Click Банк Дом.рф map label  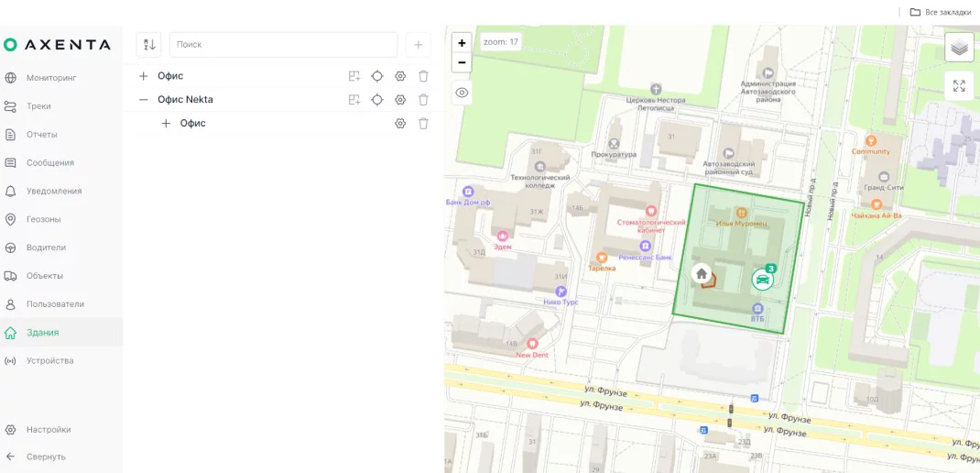(467, 202)
